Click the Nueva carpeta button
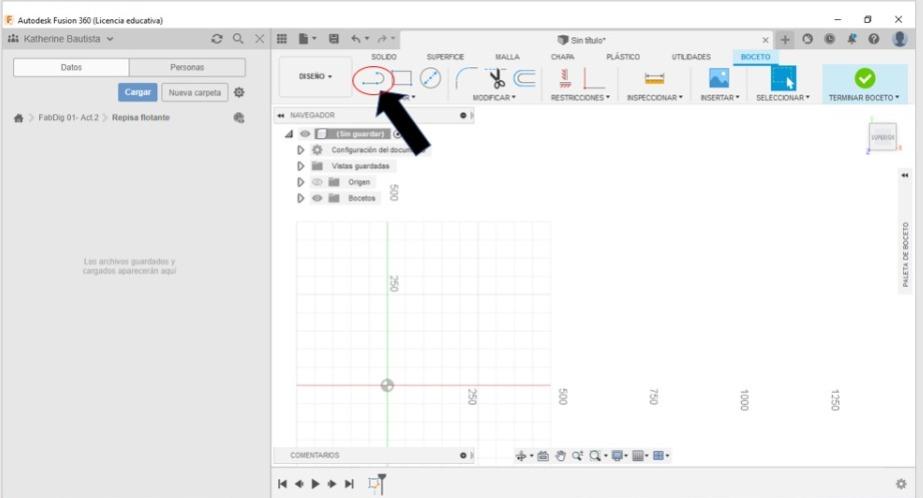923x498 pixels. (x=195, y=92)
